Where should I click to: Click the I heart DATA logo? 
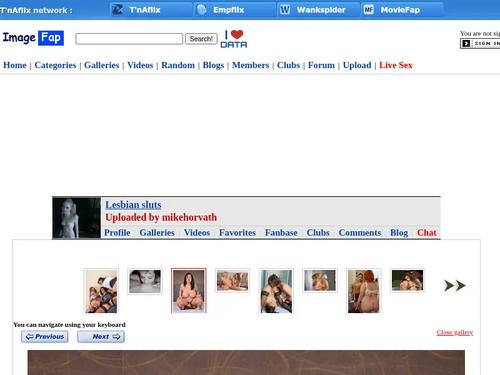coord(234,39)
